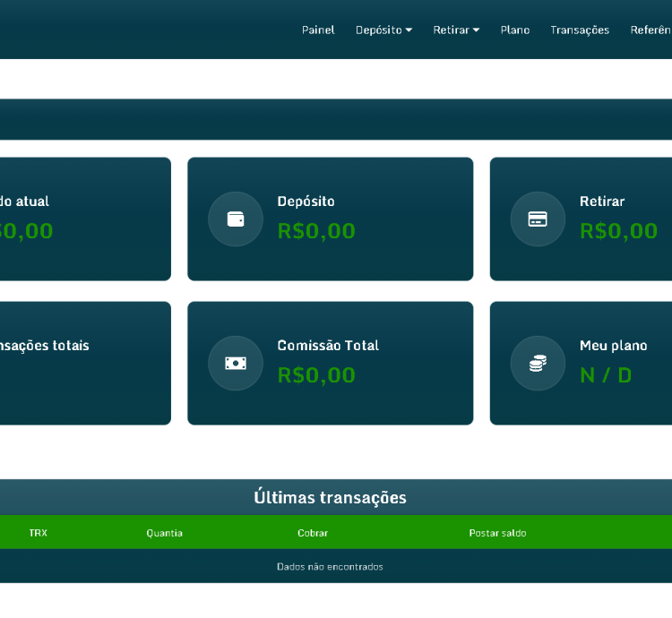Expand the Depósito dropdown in navigation bar
This screenshot has height=618, width=672.
click(x=383, y=30)
